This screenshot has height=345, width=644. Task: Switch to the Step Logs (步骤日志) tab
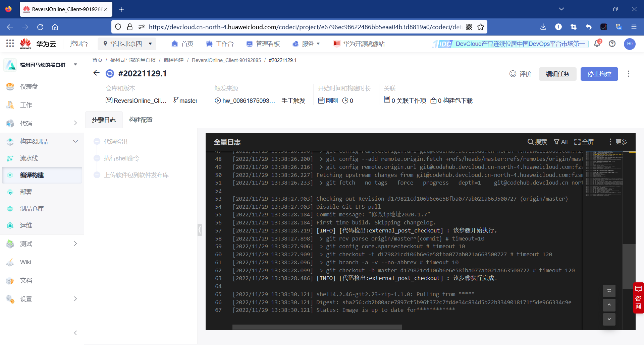(104, 120)
